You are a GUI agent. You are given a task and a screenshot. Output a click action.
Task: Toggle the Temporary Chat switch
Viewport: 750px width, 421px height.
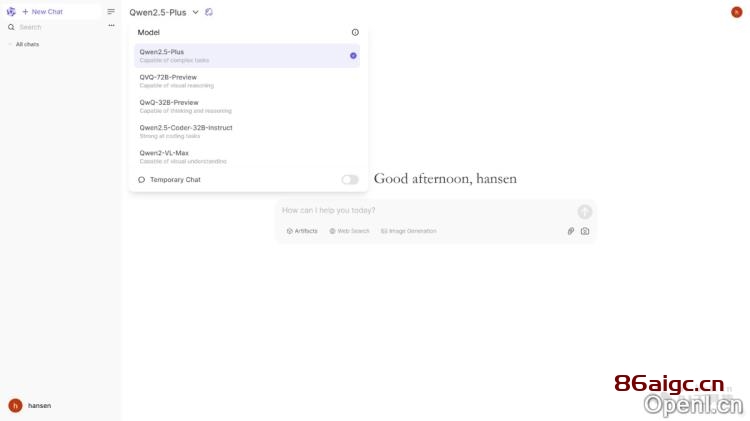click(x=350, y=179)
